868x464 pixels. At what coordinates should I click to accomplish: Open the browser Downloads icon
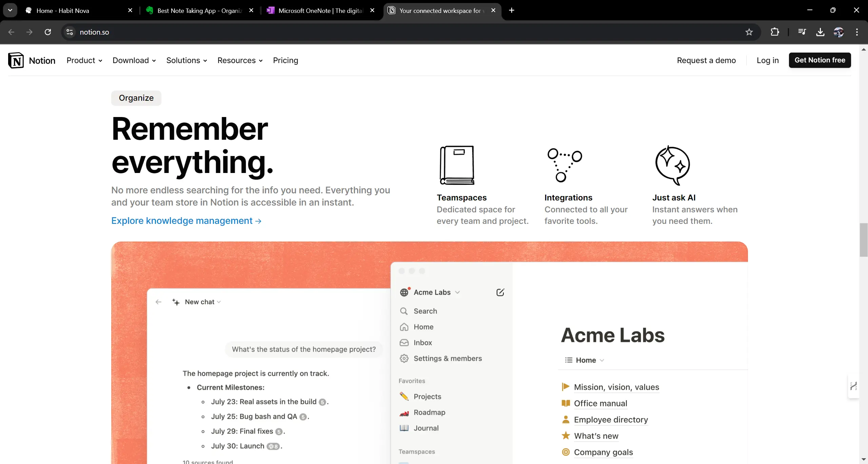[x=820, y=32]
